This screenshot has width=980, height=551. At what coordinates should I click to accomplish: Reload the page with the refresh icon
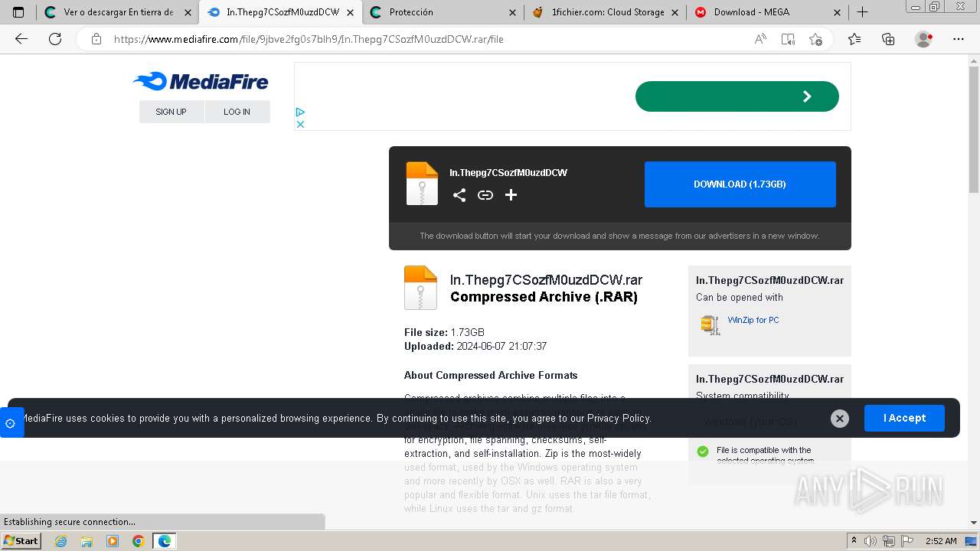click(55, 39)
